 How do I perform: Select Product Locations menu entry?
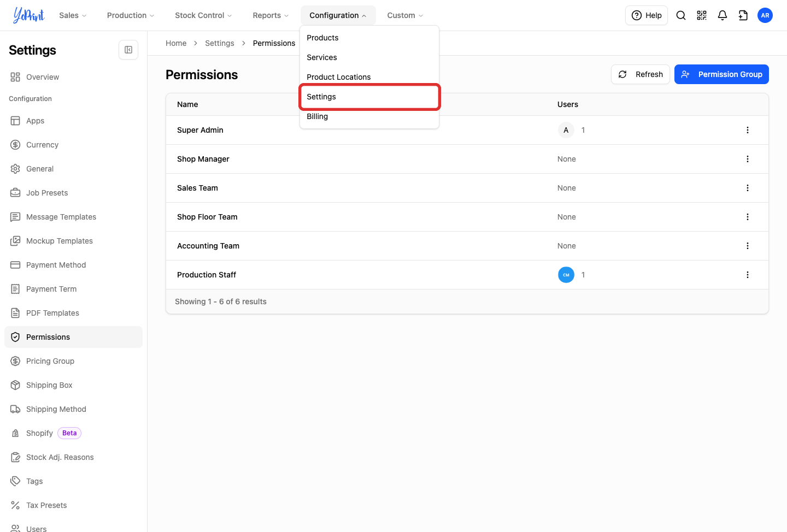(x=369, y=77)
